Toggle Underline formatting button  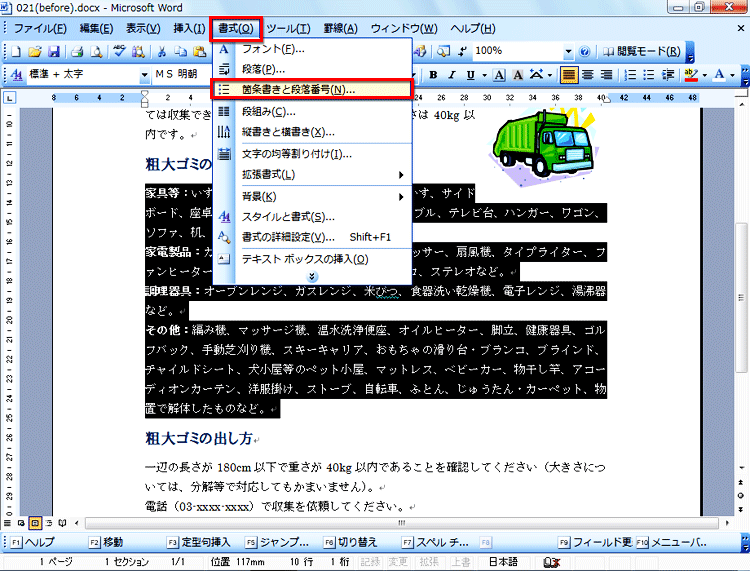[x=471, y=75]
